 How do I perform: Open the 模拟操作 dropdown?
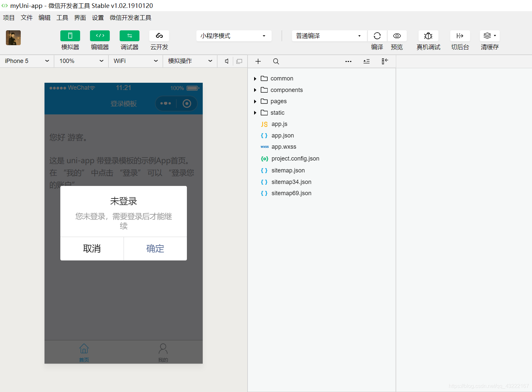(190, 61)
